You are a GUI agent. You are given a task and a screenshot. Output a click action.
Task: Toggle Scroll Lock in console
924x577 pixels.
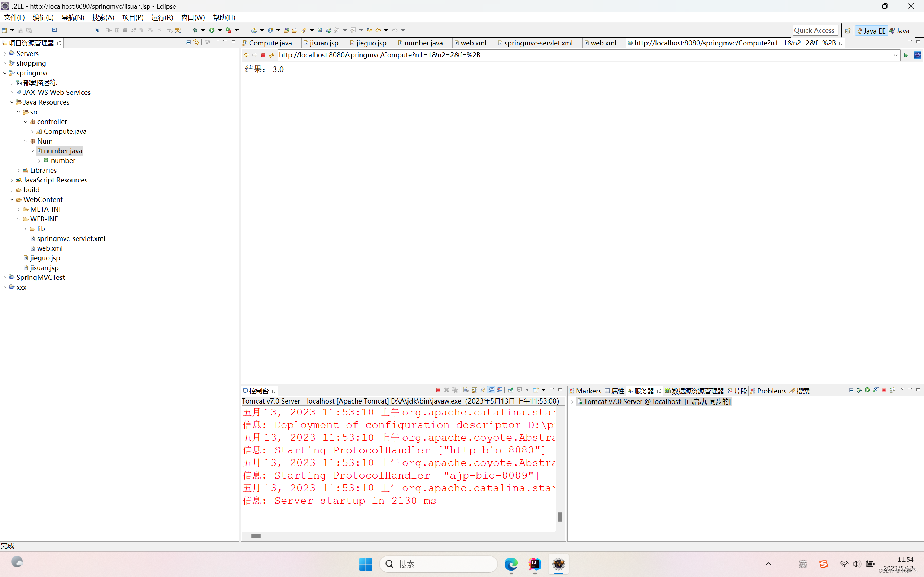(474, 390)
